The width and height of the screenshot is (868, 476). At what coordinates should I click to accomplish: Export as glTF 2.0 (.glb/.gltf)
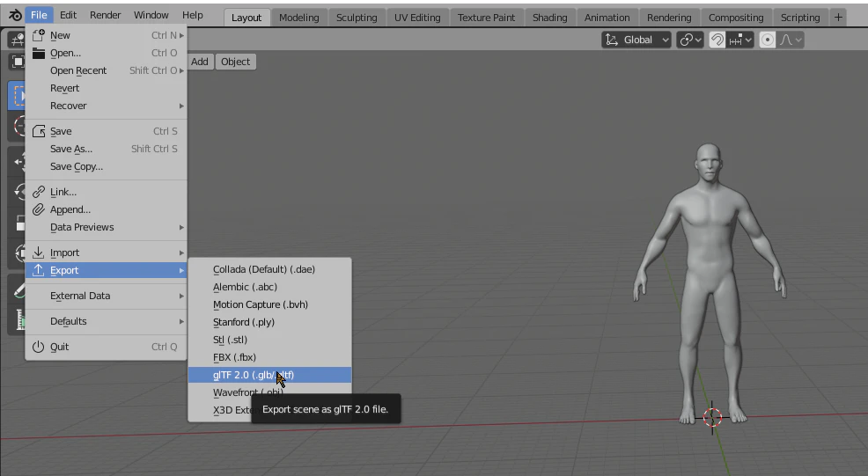(x=269, y=376)
